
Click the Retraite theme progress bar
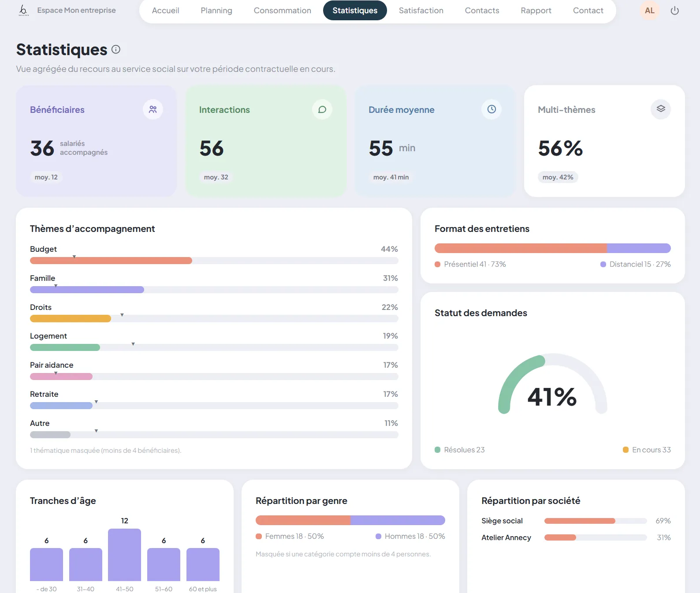pyautogui.click(x=214, y=406)
